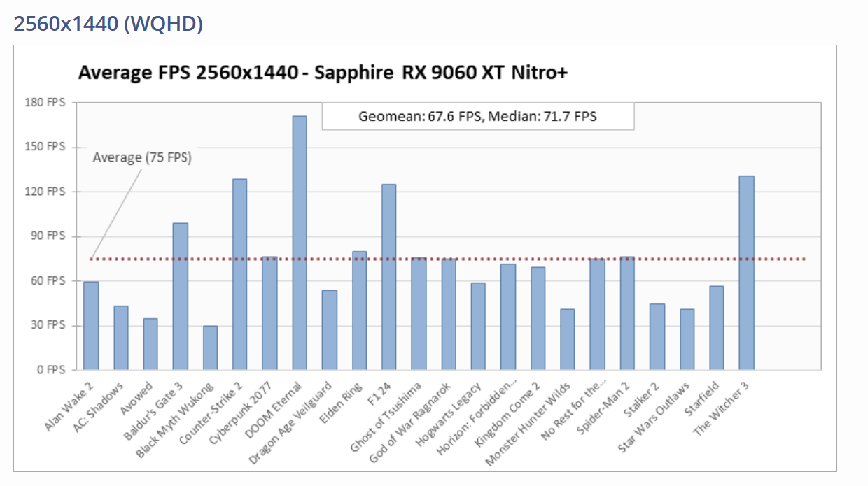
Task: Click the AC: Shadows bar
Action: pos(121,338)
